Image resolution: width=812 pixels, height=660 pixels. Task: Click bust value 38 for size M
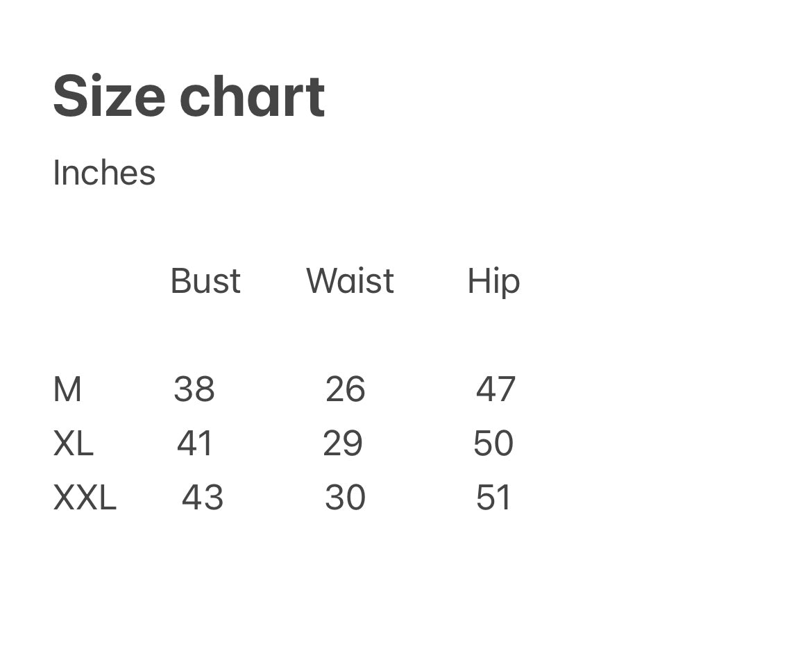click(194, 389)
